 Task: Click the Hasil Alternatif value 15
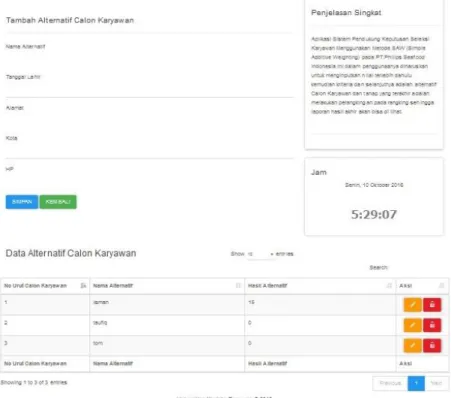(x=251, y=302)
